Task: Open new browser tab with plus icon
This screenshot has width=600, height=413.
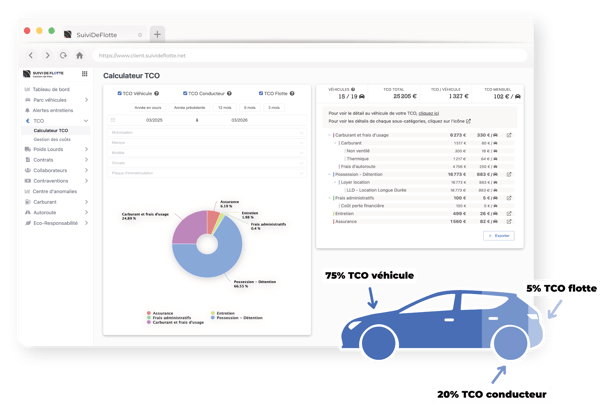Action: tap(157, 34)
